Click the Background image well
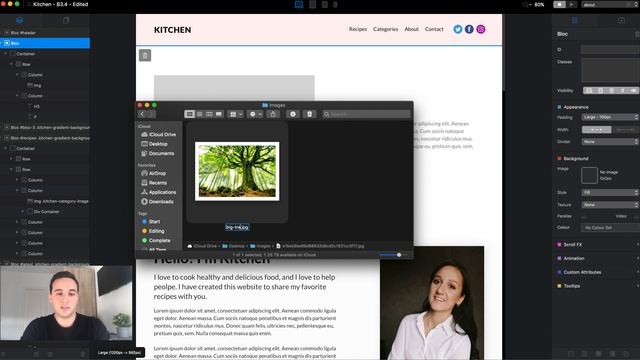This screenshot has height=360, width=640. pos(589,176)
